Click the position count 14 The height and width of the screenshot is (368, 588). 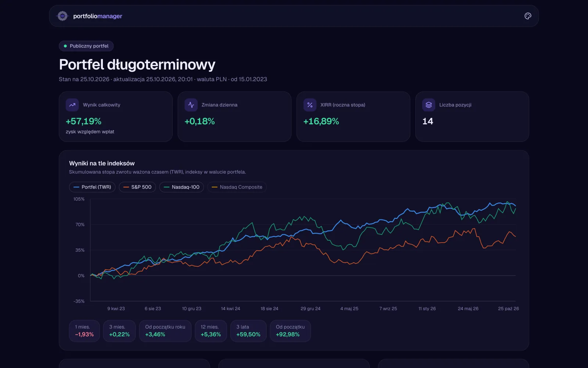click(428, 121)
